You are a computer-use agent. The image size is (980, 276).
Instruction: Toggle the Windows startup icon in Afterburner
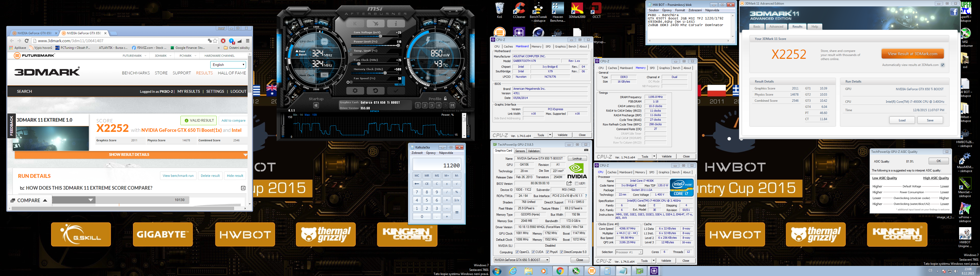coord(316,106)
